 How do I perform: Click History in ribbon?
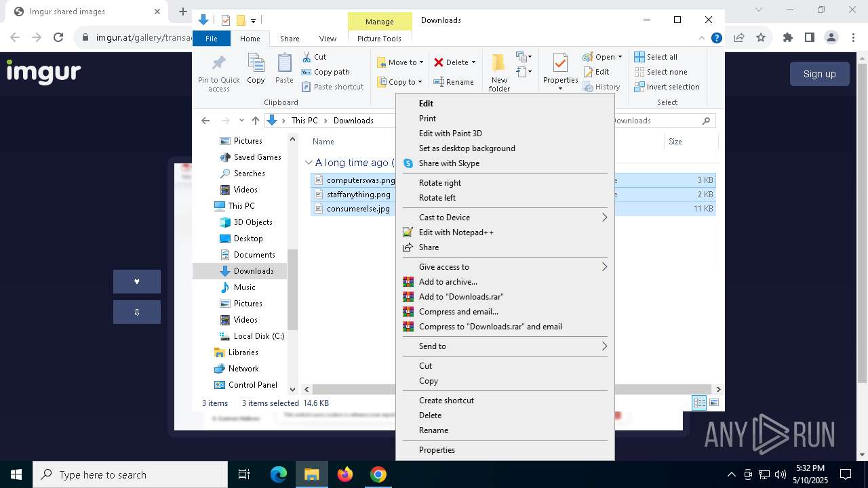pos(601,87)
